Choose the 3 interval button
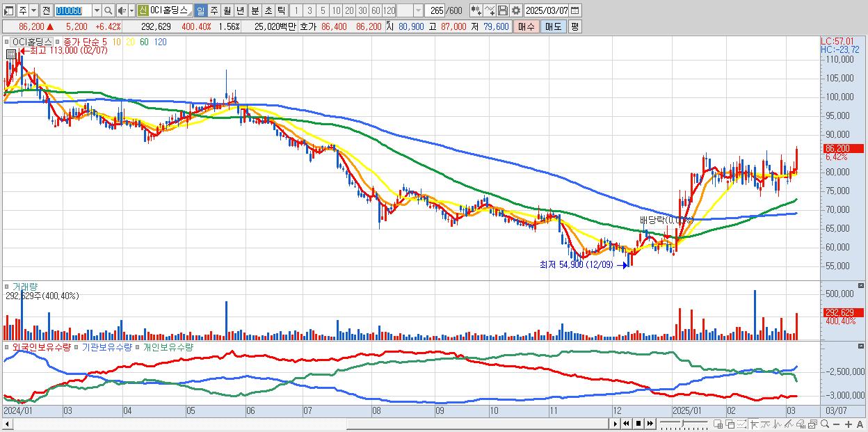 310,11
